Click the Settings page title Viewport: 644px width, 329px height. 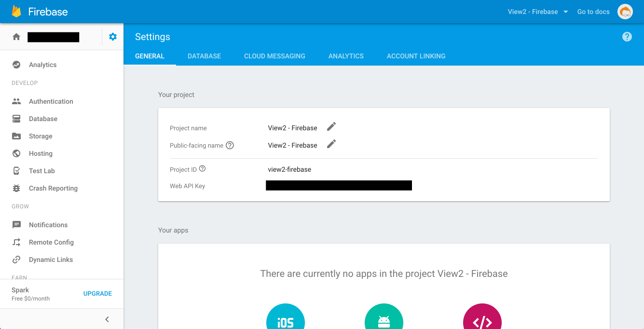(152, 37)
